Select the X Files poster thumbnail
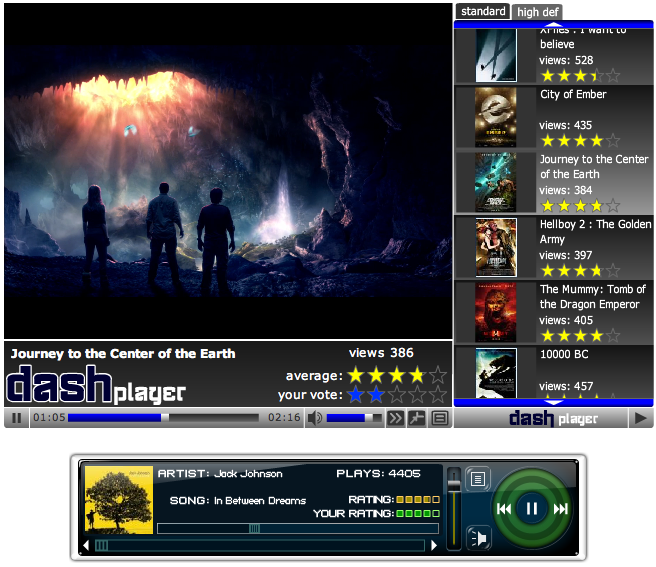 (x=496, y=55)
